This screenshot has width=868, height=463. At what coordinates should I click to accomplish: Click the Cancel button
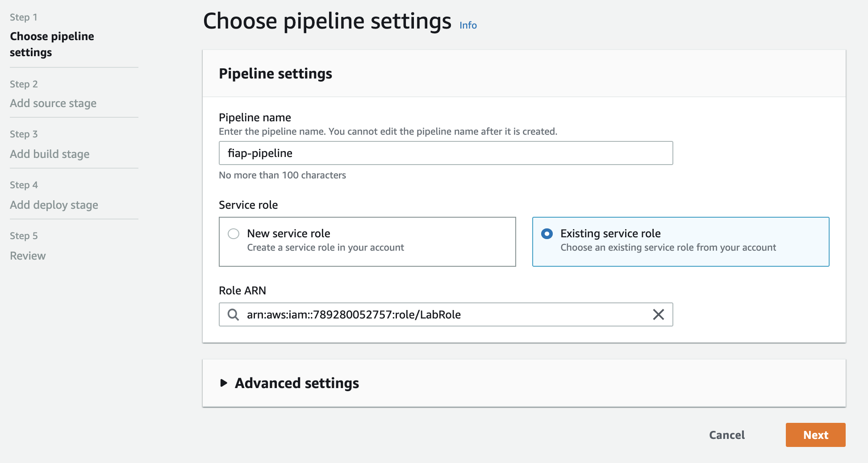point(726,435)
